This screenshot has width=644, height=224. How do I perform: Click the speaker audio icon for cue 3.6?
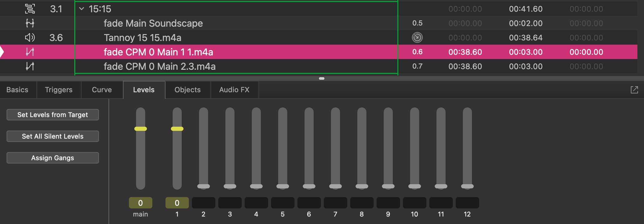pyautogui.click(x=30, y=37)
